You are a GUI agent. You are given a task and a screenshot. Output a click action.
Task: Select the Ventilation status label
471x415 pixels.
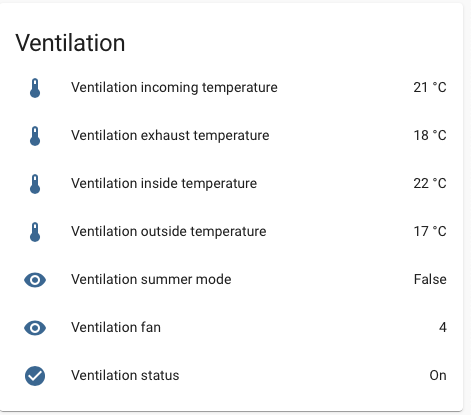[x=125, y=376]
